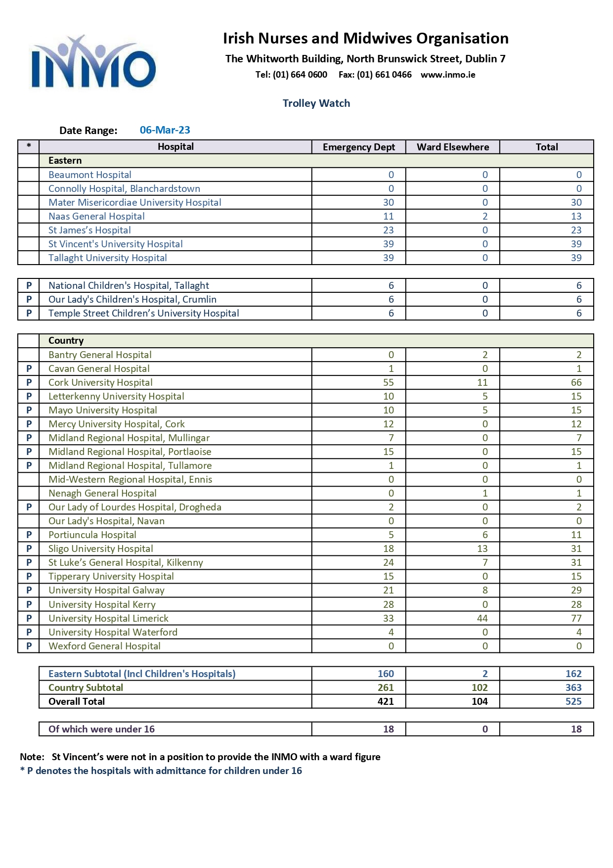Select Letterkenny University Hospital
The width and height of the screenshot is (613, 868).
pyautogui.click(x=117, y=396)
